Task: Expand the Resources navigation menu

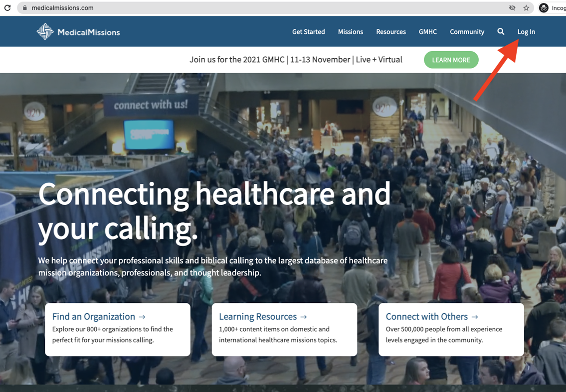Action: (390, 32)
